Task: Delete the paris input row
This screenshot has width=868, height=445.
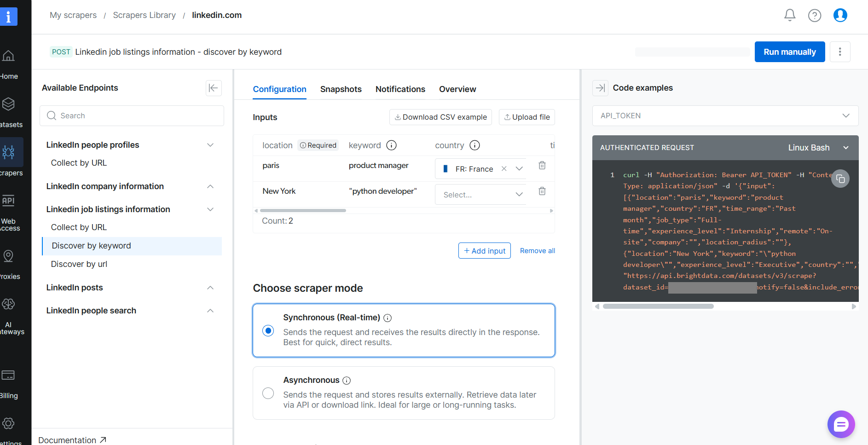Action: tap(542, 165)
